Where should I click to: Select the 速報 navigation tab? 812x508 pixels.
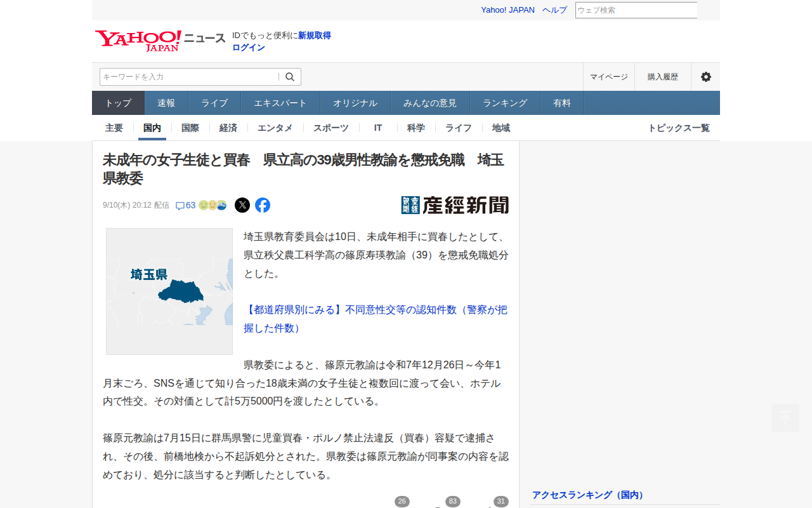[166, 103]
